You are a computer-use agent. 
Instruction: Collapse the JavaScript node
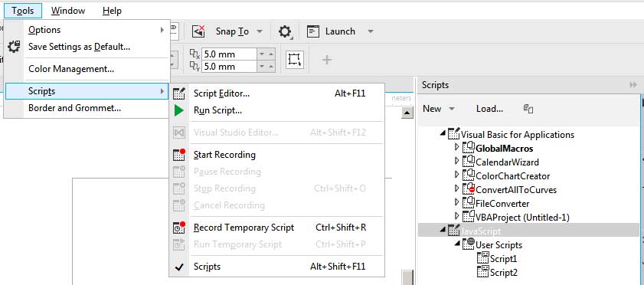(x=443, y=231)
